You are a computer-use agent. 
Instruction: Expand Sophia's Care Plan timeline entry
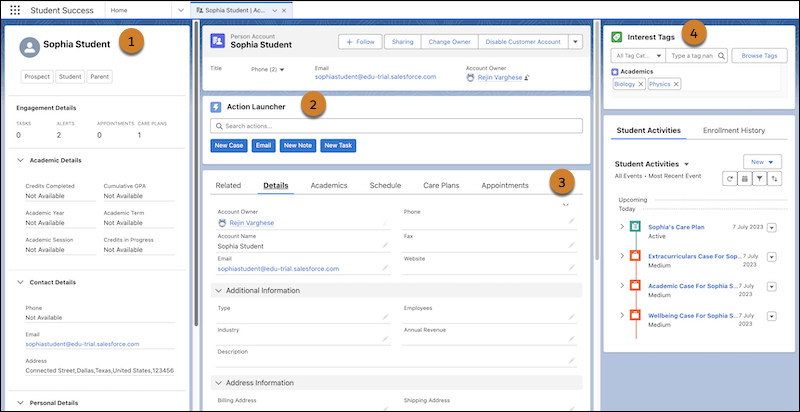[622, 226]
